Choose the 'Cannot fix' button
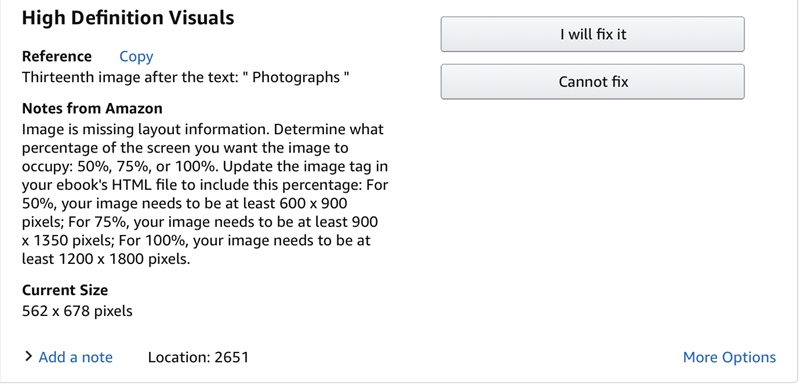The width and height of the screenshot is (800, 386). tap(592, 82)
